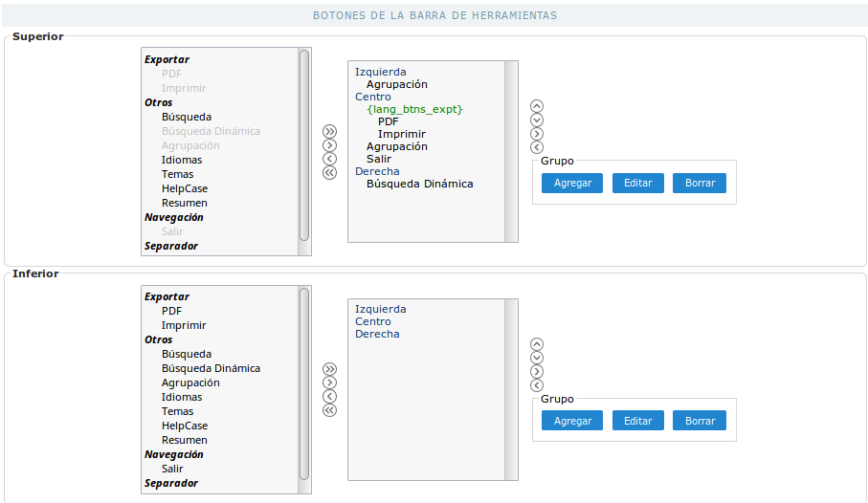Click the single right arrow transfer icon in Superior
Image resolution: width=868 pixels, height=503 pixels.
point(330,145)
